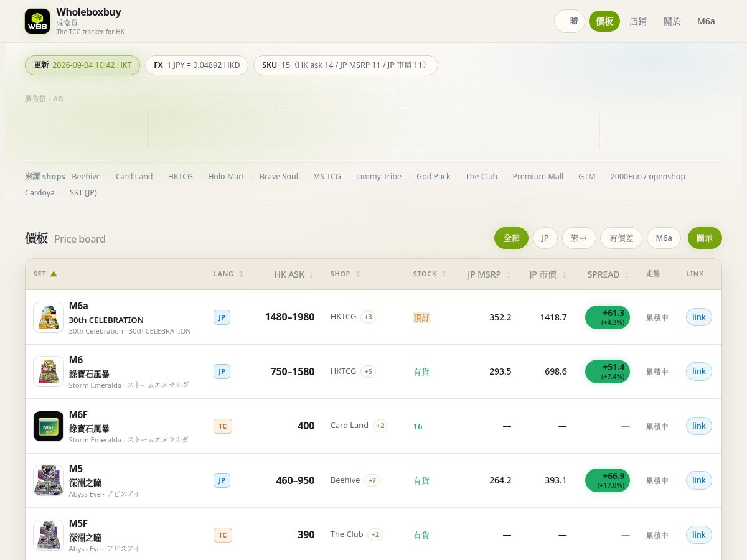Sort table by SHOP column

click(x=345, y=274)
